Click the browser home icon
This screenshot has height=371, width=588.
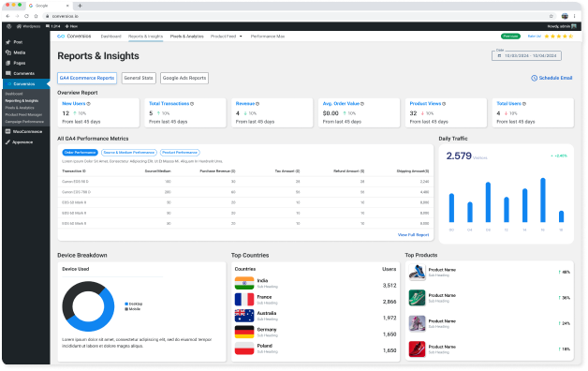pos(36,16)
